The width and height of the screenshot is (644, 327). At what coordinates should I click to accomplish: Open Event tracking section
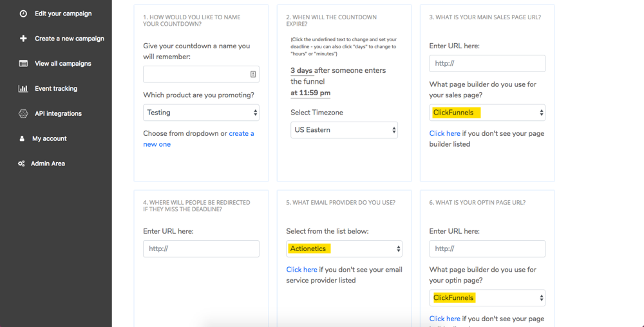point(56,89)
